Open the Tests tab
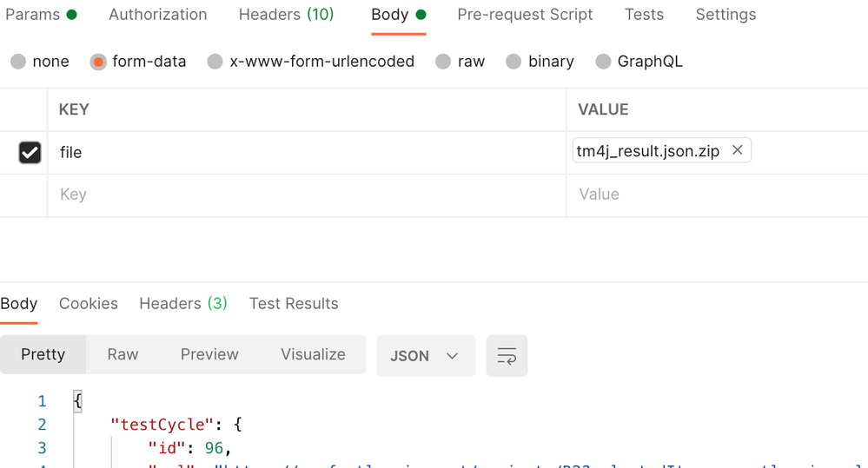 pyautogui.click(x=644, y=15)
